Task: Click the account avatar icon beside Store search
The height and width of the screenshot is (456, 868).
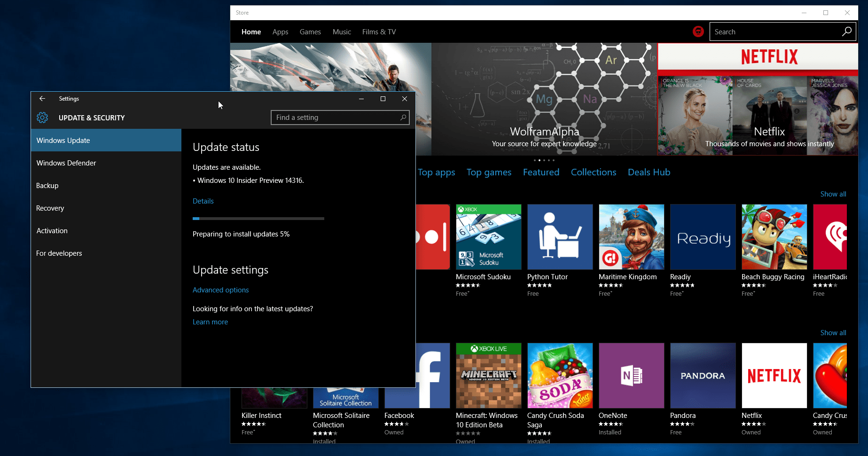Action: click(x=698, y=31)
